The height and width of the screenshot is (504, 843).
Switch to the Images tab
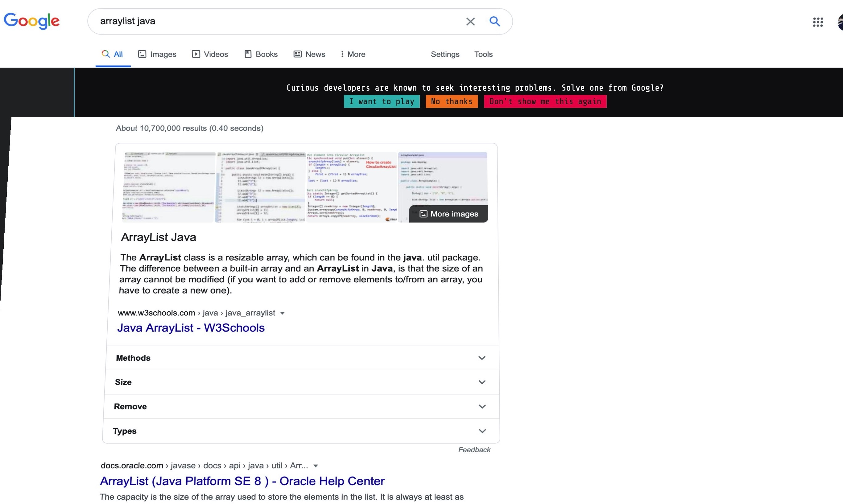point(157,54)
